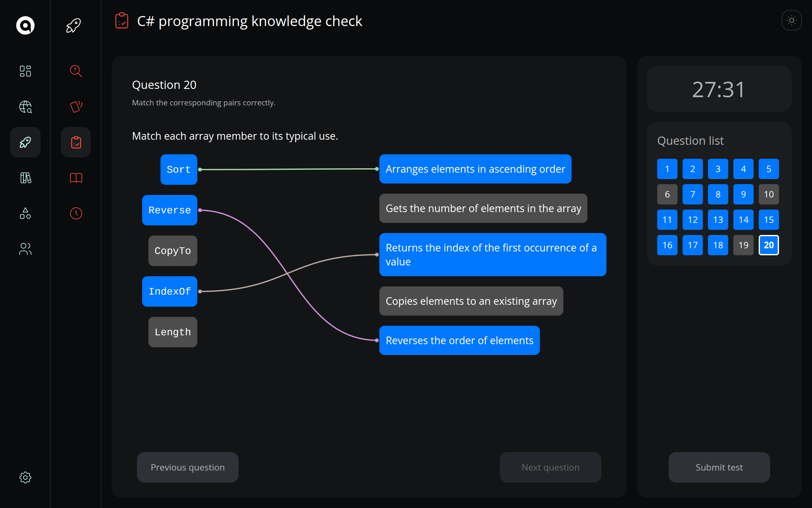
Task: Click the app logo icon
Action: (25, 25)
